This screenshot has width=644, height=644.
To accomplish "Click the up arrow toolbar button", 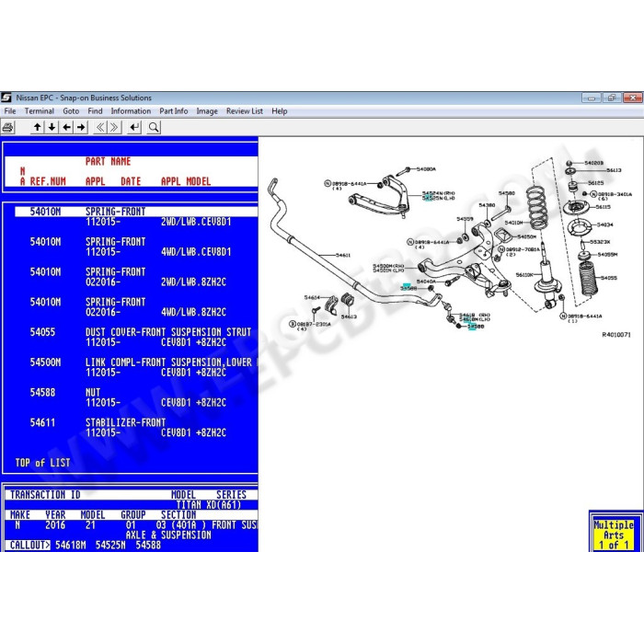I will coord(38,127).
